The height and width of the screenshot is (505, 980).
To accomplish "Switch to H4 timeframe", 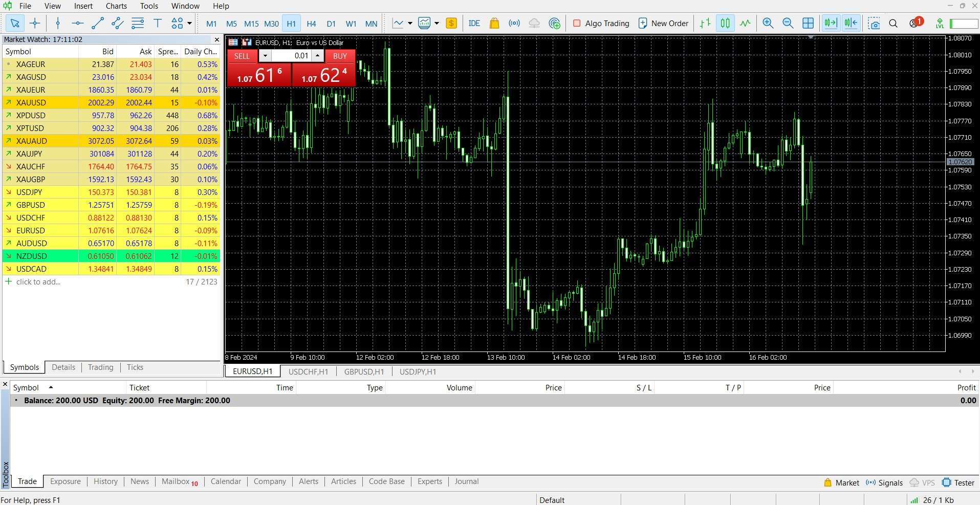I will (311, 24).
